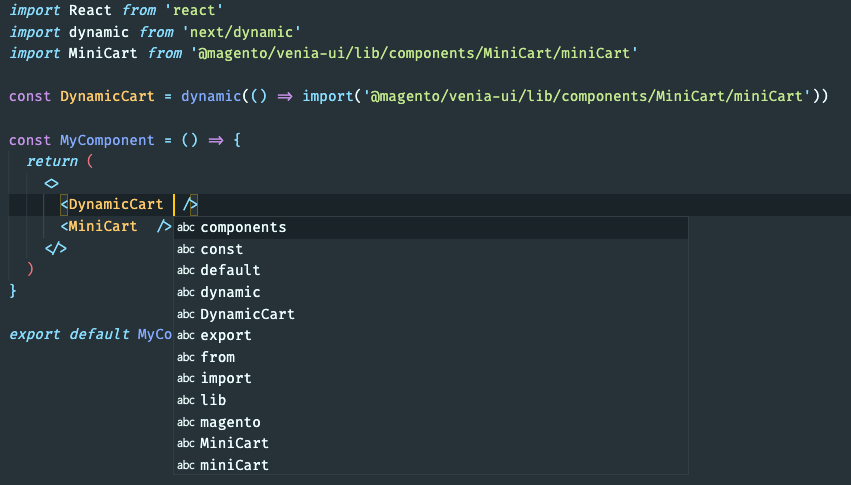
Task: Select 'const' autocomplete suggestion
Action: click(430, 249)
